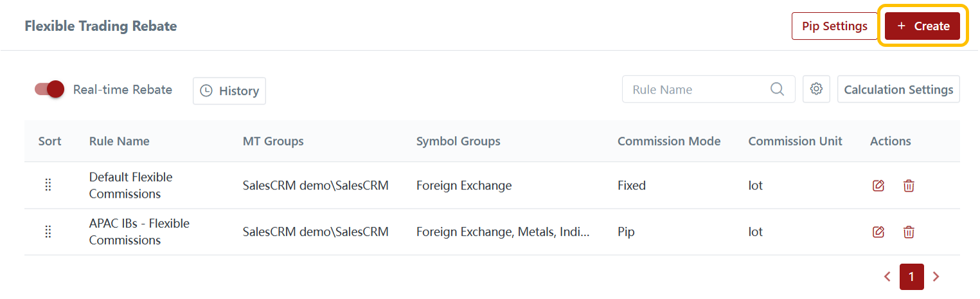Image resolution: width=980 pixels, height=299 pixels.
Task: Toggle the Real-time Rebate switch
Action: [49, 89]
